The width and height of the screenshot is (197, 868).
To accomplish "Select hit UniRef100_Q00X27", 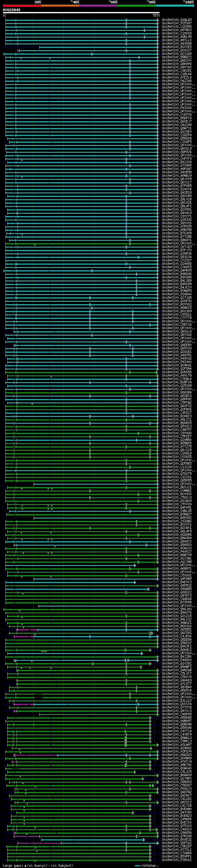I will click(x=177, y=50).
